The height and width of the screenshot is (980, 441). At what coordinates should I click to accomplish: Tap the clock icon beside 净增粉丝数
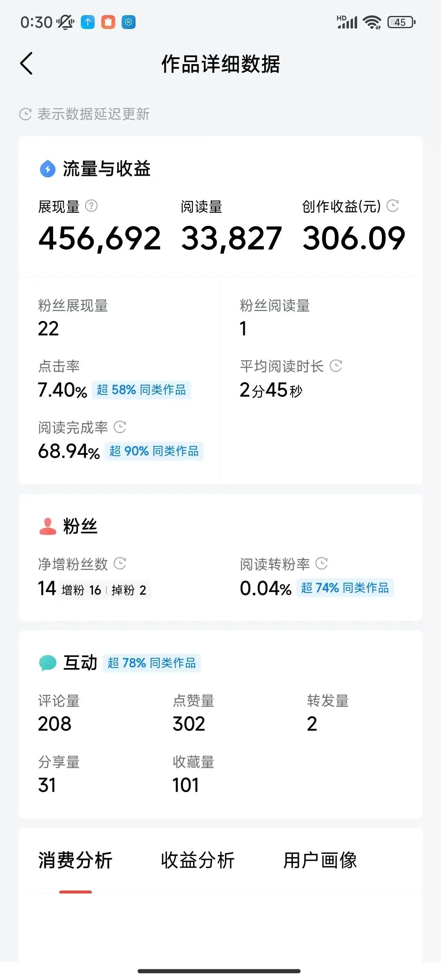tap(120, 563)
